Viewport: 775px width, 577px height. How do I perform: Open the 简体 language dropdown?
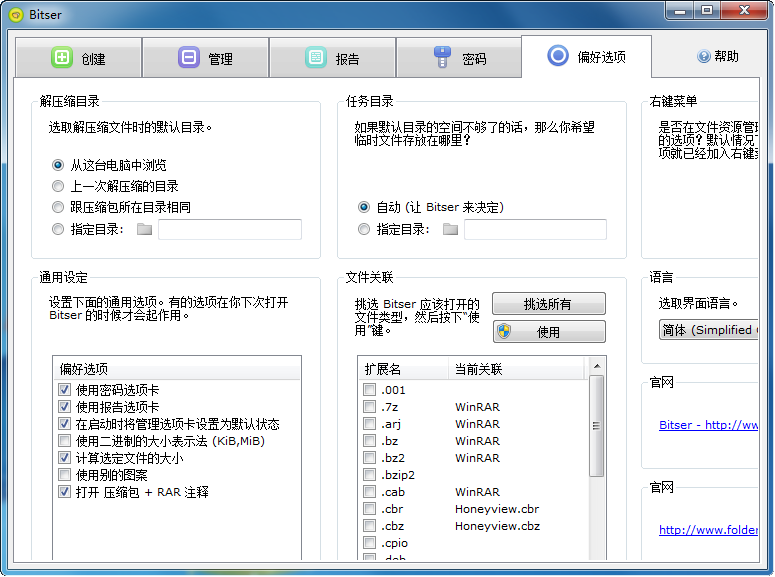coord(708,330)
